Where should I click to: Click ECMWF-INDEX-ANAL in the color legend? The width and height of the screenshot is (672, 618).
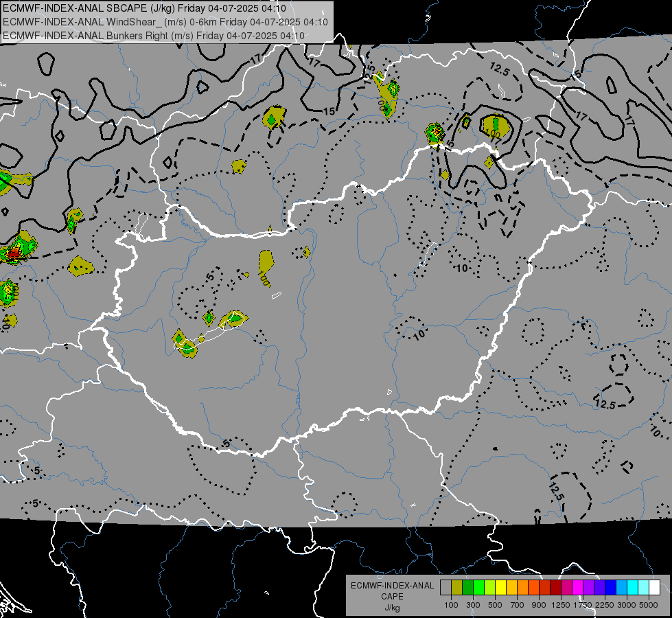tap(393, 586)
